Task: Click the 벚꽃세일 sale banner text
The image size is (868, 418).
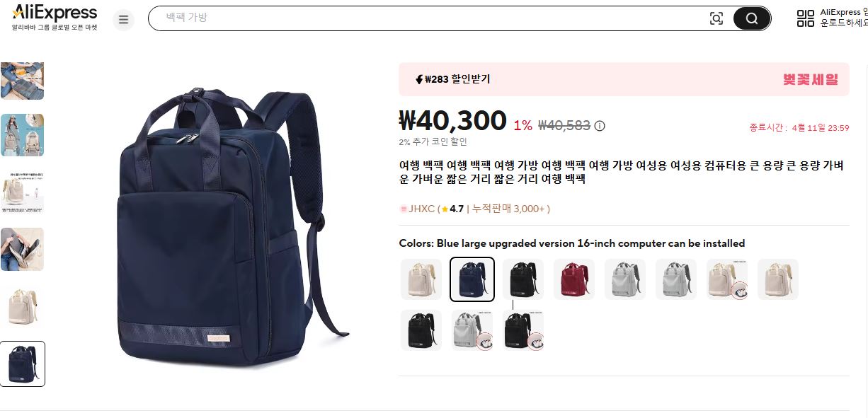Action: pos(811,79)
